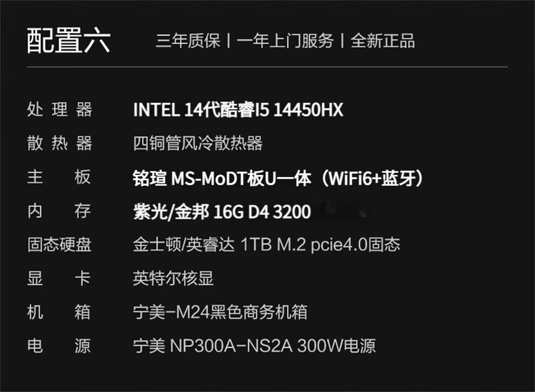Click the 处理器 row label
Image resolution: width=535 pixels, height=392 pixels.
[x=59, y=110]
